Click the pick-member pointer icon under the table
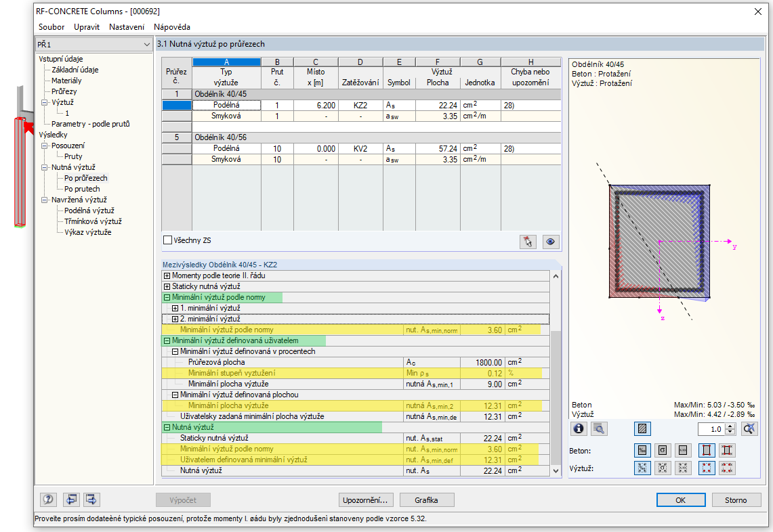 coord(528,242)
